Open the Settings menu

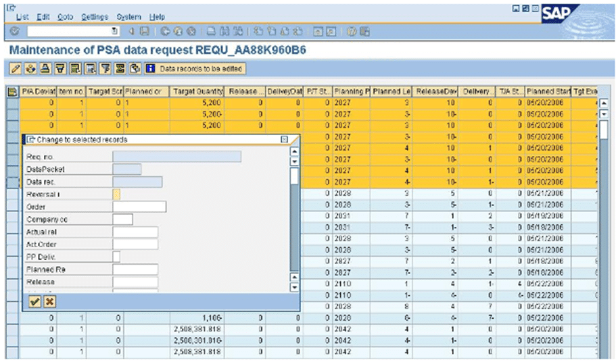click(95, 17)
